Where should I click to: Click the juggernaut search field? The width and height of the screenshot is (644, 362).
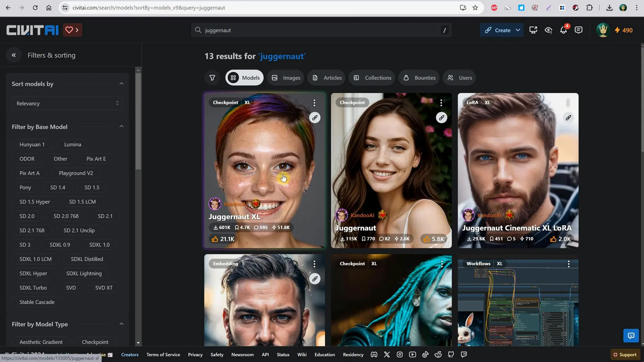(321, 30)
